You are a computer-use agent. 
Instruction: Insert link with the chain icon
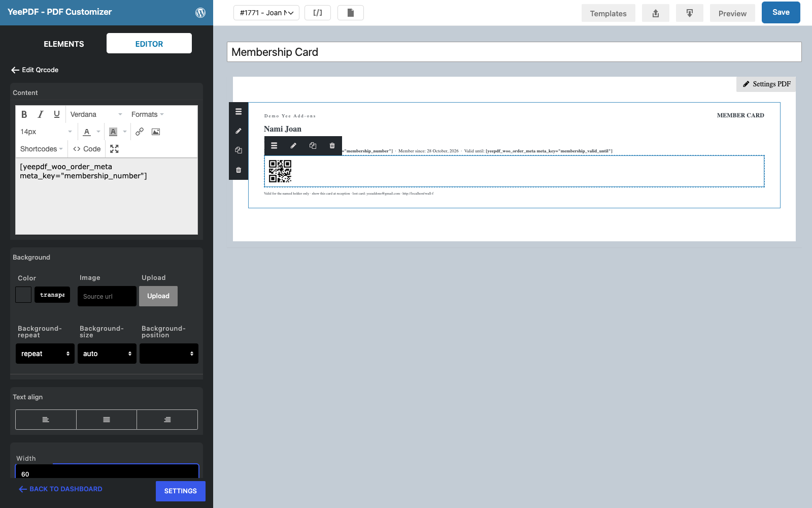pyautogui.click(x=140, y=132)
